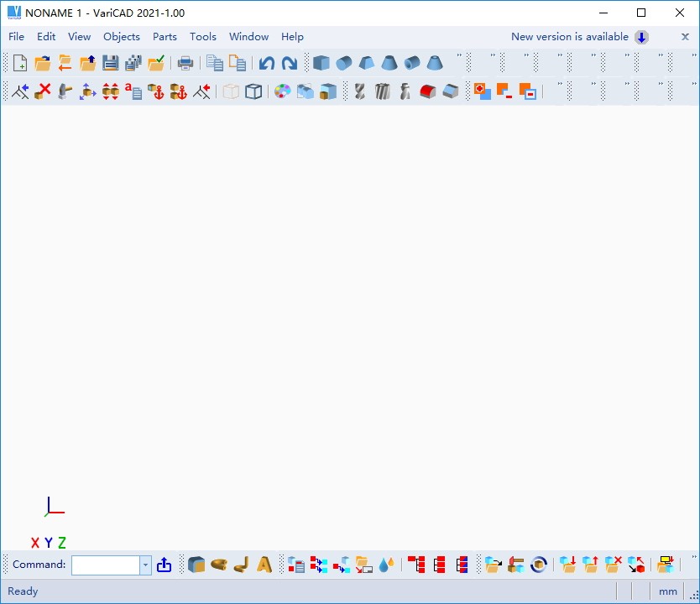Click the paste documents icon
The height and width of the screenshot is (604, 700).
coord(238,64)
